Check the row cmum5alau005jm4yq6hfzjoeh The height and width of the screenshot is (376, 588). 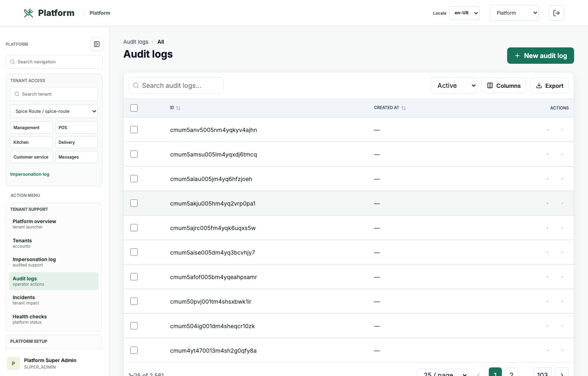134,179
